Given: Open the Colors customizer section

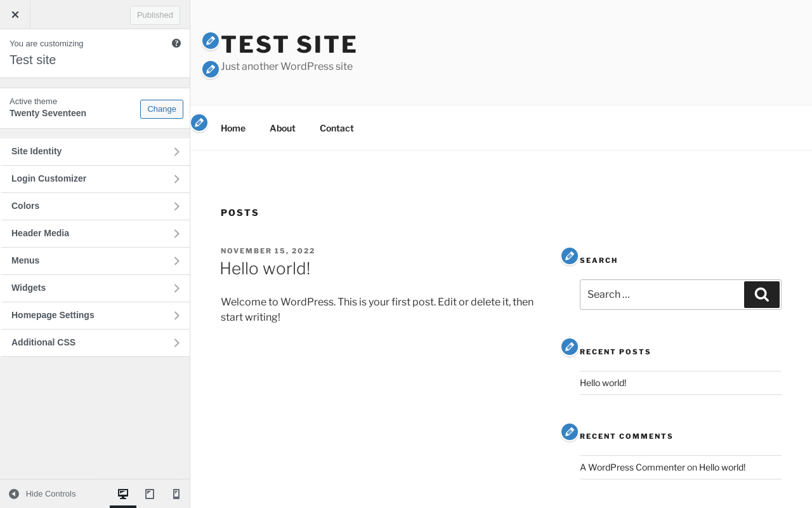Looking at the screenshot, I should coord(95,206).
